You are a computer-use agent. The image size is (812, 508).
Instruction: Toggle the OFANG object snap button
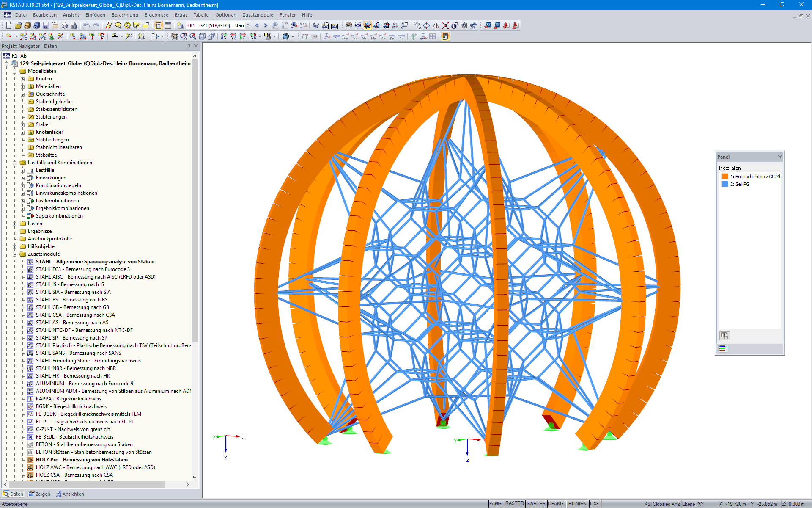556,504
